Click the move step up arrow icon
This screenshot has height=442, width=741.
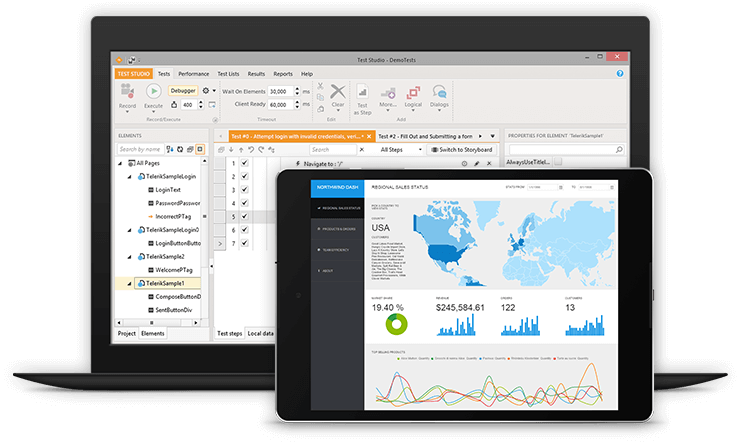241,150
